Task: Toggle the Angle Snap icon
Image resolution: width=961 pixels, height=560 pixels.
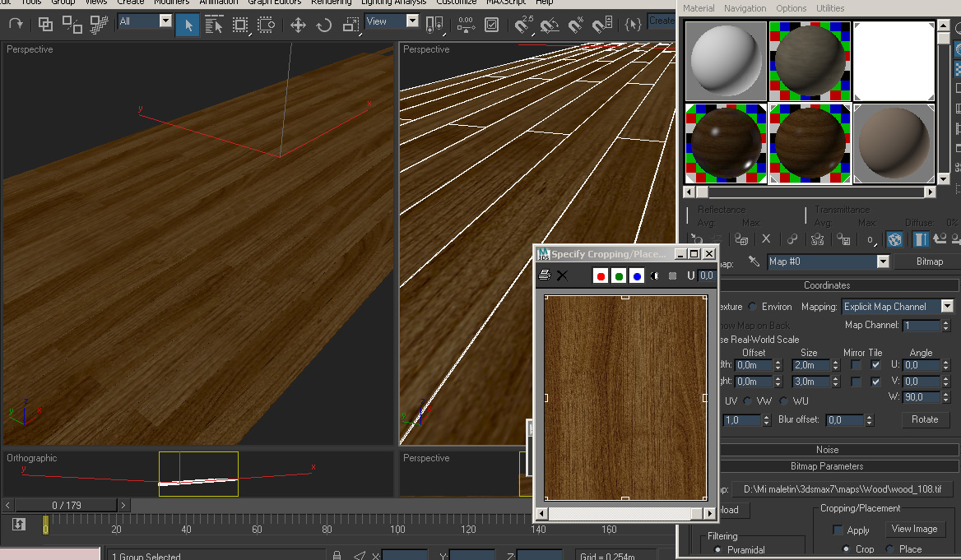Action: [x=550, y=25]
